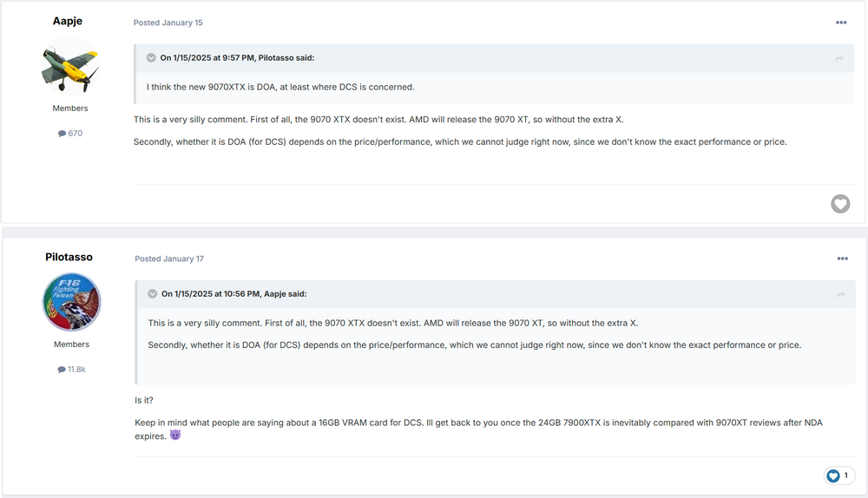Collapse the quote from Aapje

click(152, 294)
